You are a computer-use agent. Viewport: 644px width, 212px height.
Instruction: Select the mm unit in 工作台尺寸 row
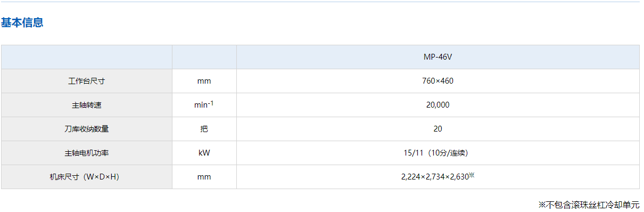(204, 81)
